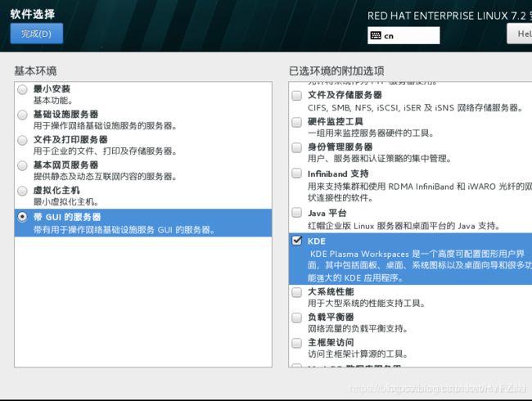Click the 基本网页服务器 environment label

[x=65, y=164]
